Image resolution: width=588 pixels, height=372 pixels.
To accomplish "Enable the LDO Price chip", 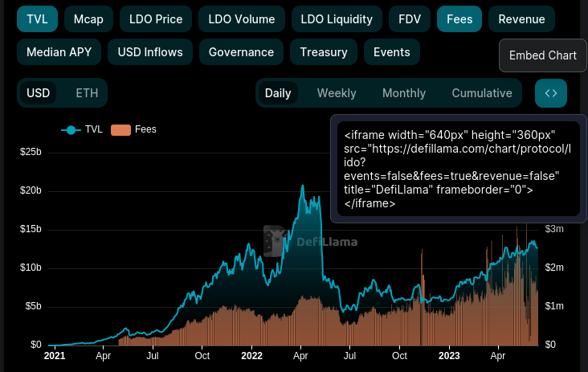I will [x=156, y=19].
